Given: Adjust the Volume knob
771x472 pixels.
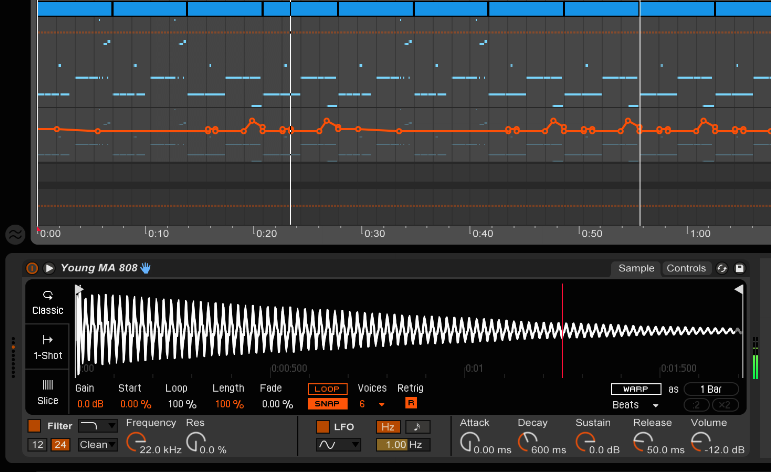Looking at the screenshot, I should 701,442.
